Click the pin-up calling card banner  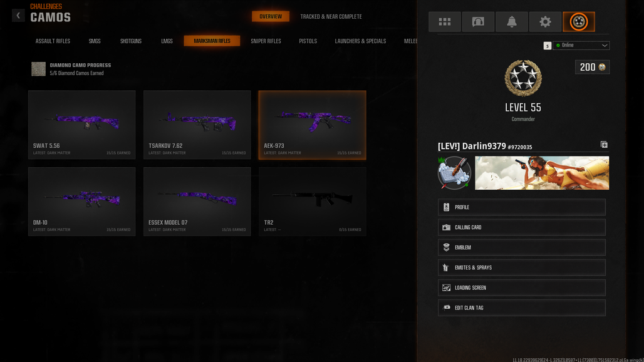pyautogui.click(x=542, y=173)
